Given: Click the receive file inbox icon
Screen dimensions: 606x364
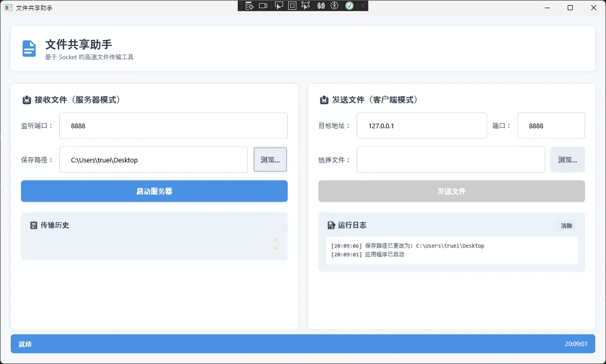Looking at the screenshot, I should pyautogui.click(x=27, y=100).
